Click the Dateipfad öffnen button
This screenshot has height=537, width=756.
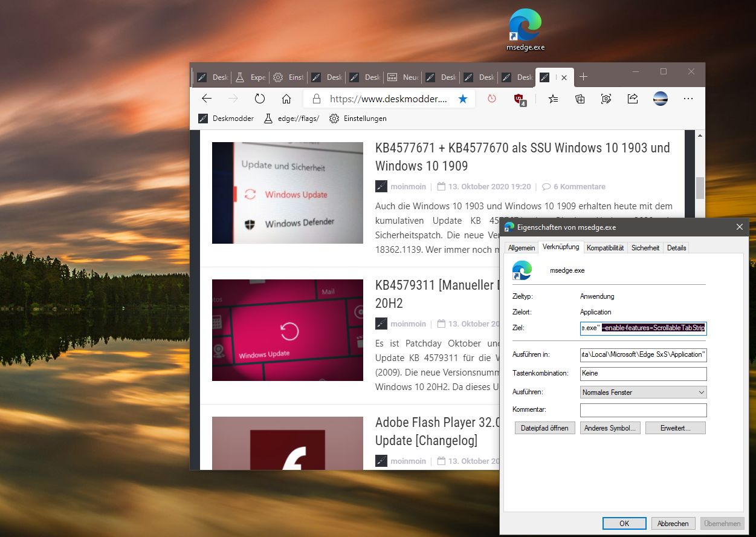coord(544,428)
